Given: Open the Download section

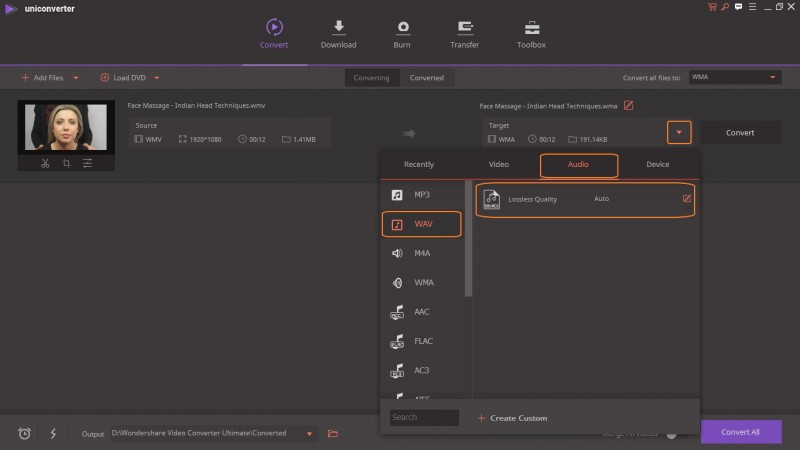Looking at the screenshot, I should 338,34.
